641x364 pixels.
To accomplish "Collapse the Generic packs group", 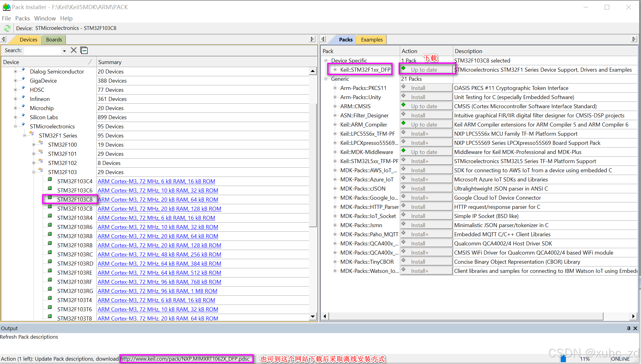I will (326, 79).
